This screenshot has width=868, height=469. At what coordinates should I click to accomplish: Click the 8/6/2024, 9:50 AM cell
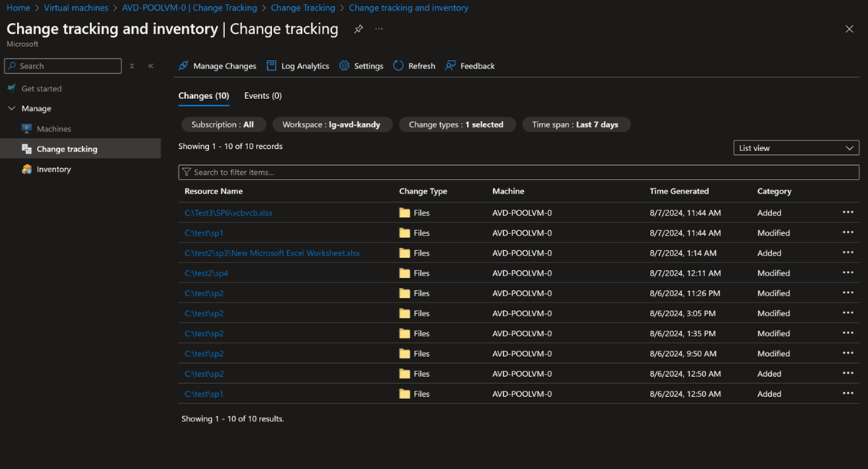pos(683,353)
